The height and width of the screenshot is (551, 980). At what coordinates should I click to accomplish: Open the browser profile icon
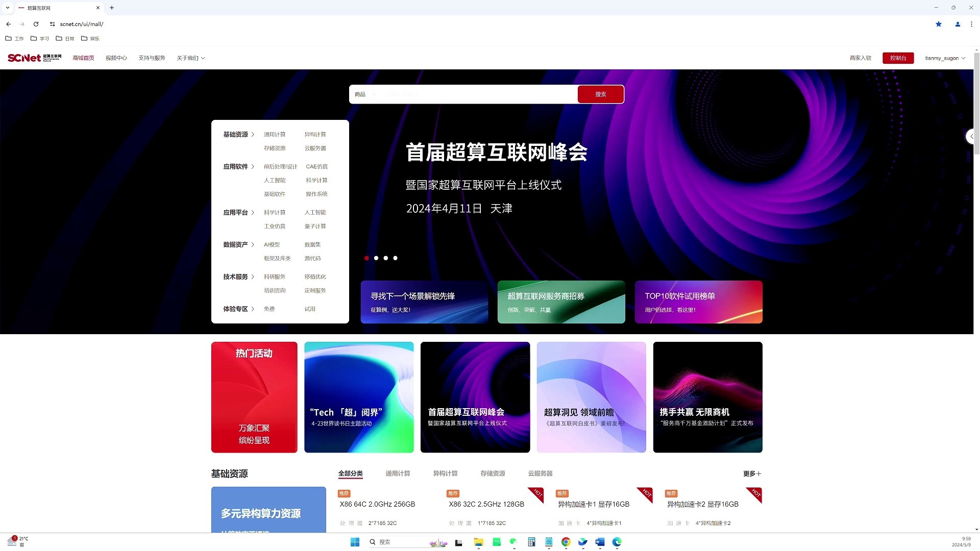[958, 24]
